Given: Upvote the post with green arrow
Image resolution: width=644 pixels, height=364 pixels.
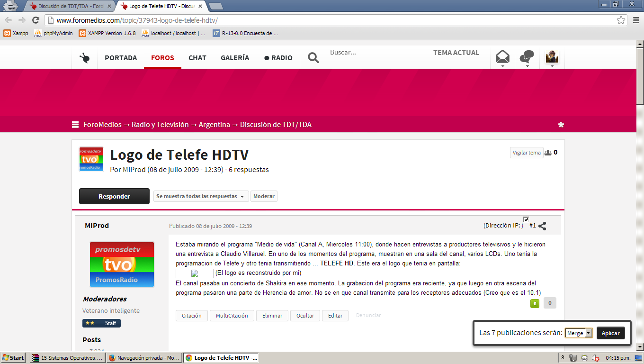Looking at the screenshot, I should [535, 303].
